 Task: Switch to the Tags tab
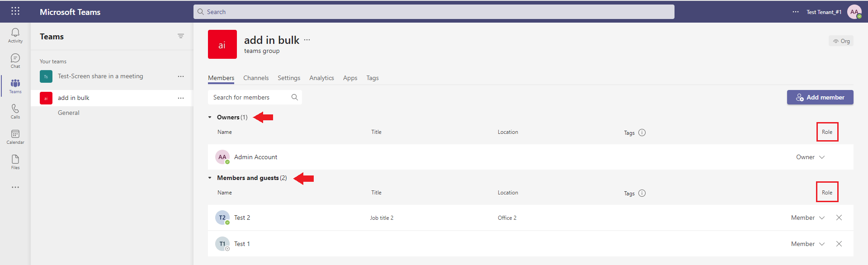tap(373, 78)
